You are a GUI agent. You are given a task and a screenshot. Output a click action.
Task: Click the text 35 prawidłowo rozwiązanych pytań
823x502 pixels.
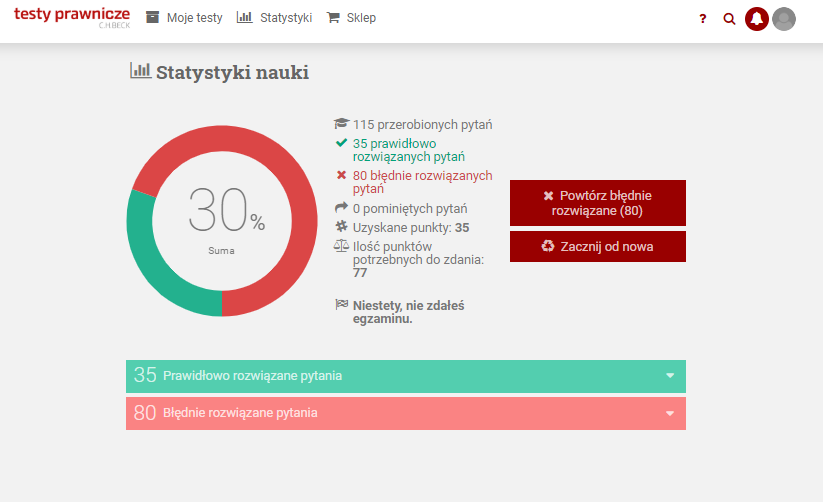[409, 150]
